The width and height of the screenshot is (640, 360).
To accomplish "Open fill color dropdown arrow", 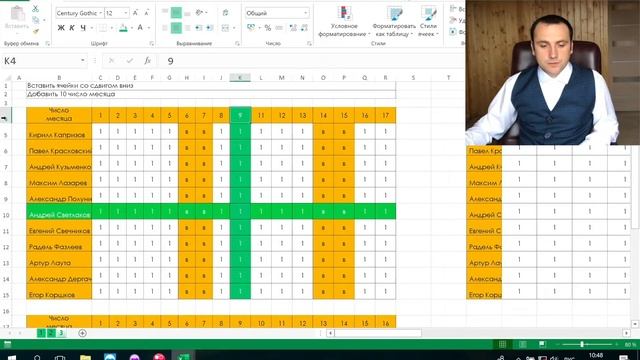I will click(x=131, y=28).
